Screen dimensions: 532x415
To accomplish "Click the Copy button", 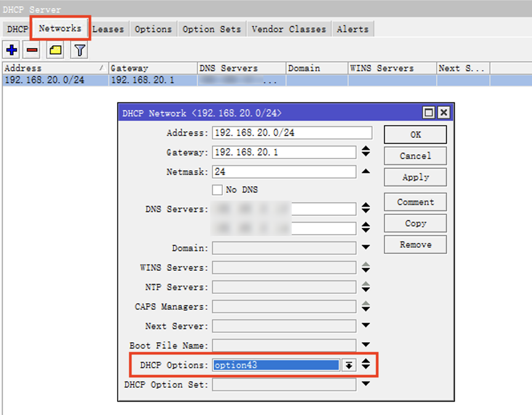I will (x=415, y=223).
